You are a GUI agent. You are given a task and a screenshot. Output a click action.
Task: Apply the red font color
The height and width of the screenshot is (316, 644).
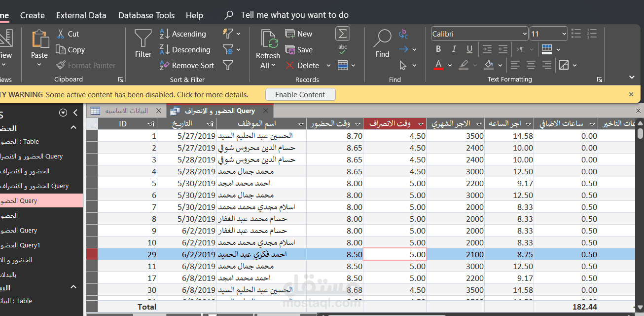438,65
